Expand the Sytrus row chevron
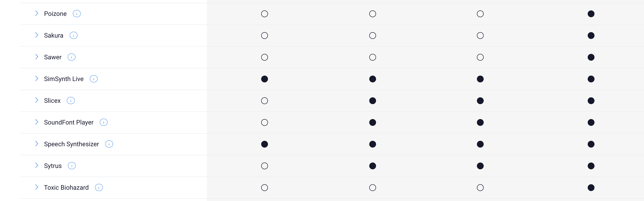The width and height of the screenshot is (644, 201). click(x=37, y=165)
